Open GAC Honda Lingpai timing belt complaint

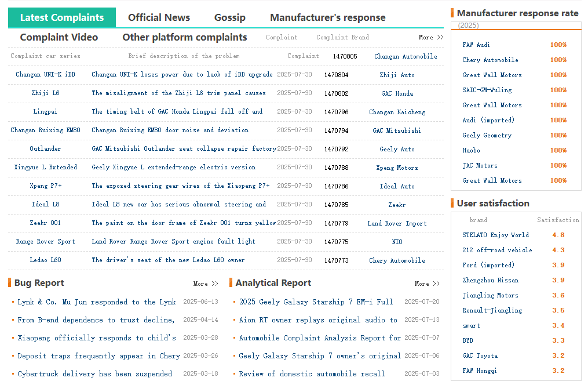tap(177, 111)
